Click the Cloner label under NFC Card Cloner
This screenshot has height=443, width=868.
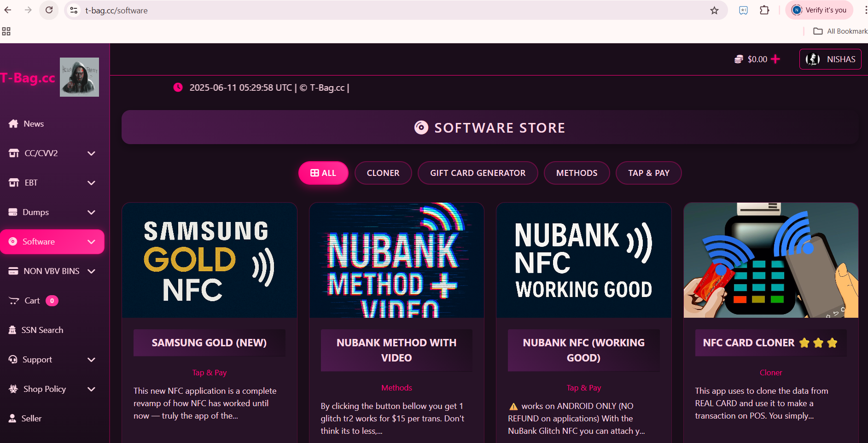[771, 373]
